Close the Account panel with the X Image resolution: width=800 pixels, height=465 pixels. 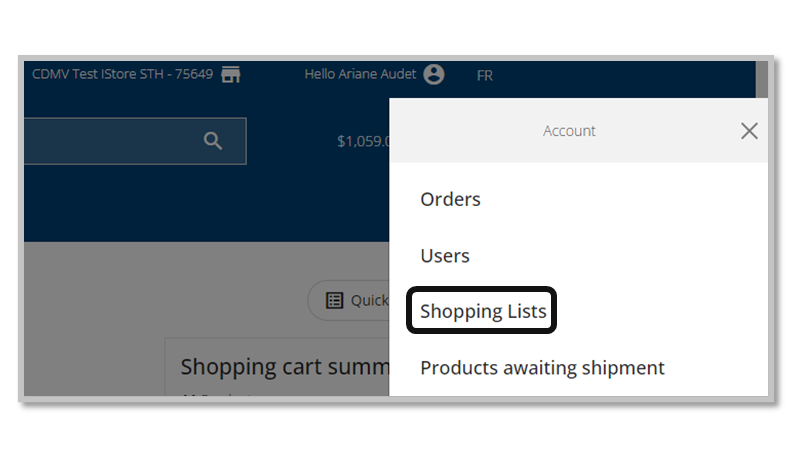click(749, 131)
